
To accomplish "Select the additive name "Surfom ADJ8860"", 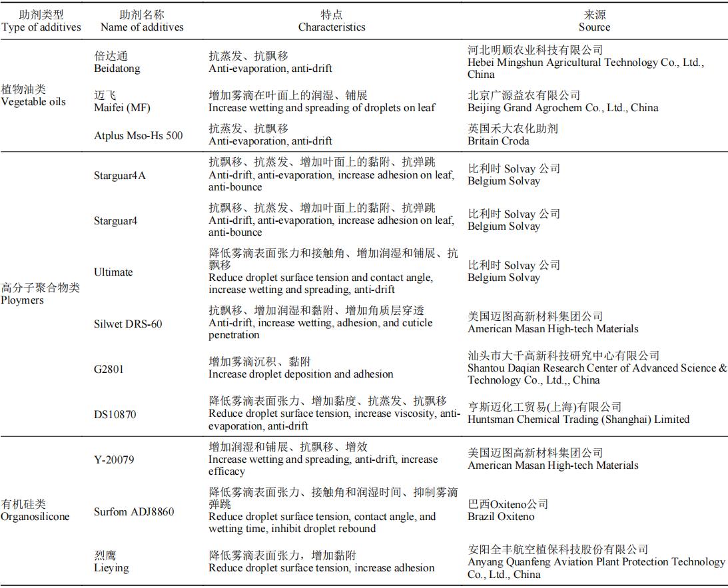I will click(134, 512).
